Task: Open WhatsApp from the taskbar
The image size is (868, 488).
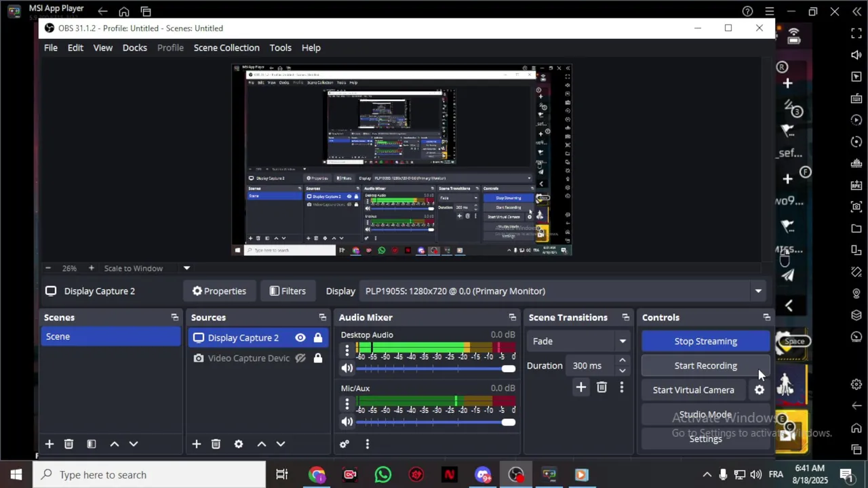Action: (382, 474)
